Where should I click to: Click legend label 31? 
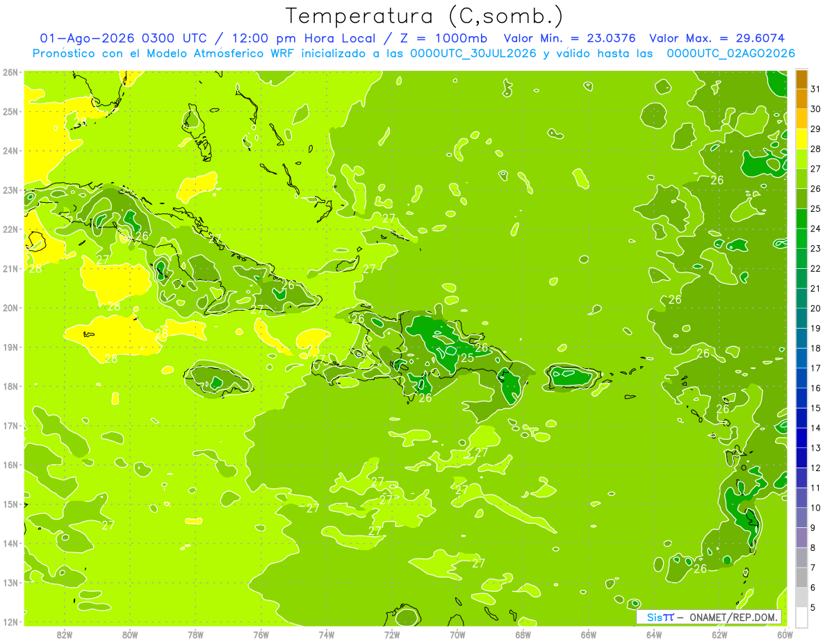click(815, 89)
